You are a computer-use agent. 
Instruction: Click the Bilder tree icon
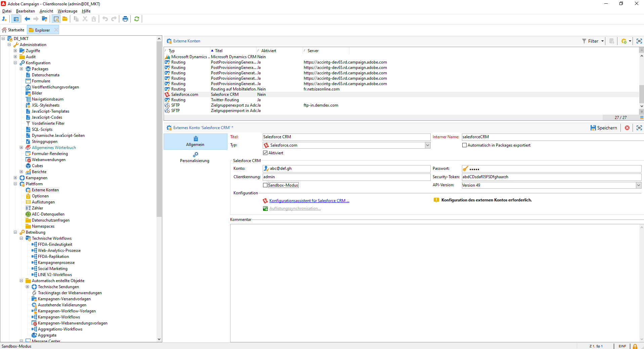[x=28, y=93]
